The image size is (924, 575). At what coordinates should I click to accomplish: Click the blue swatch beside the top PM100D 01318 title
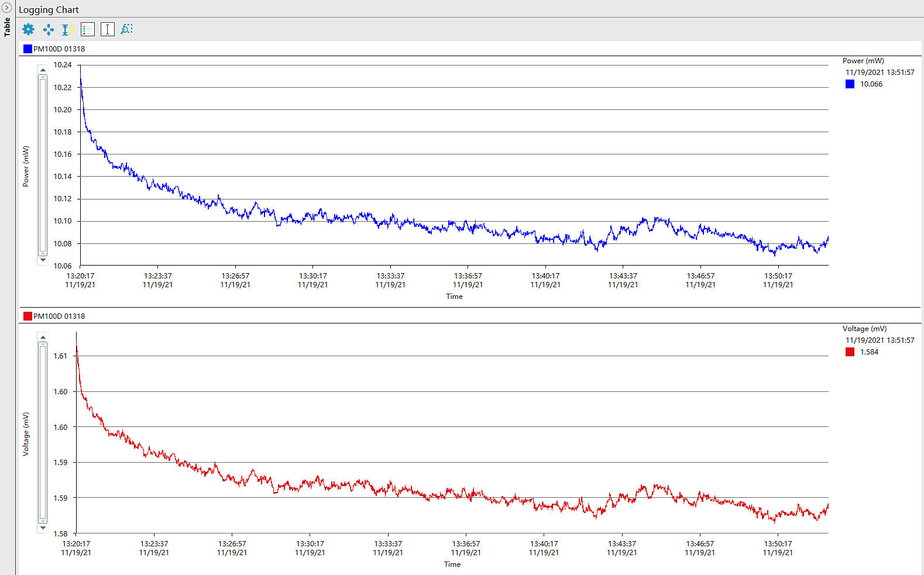(x=28, y=49)
